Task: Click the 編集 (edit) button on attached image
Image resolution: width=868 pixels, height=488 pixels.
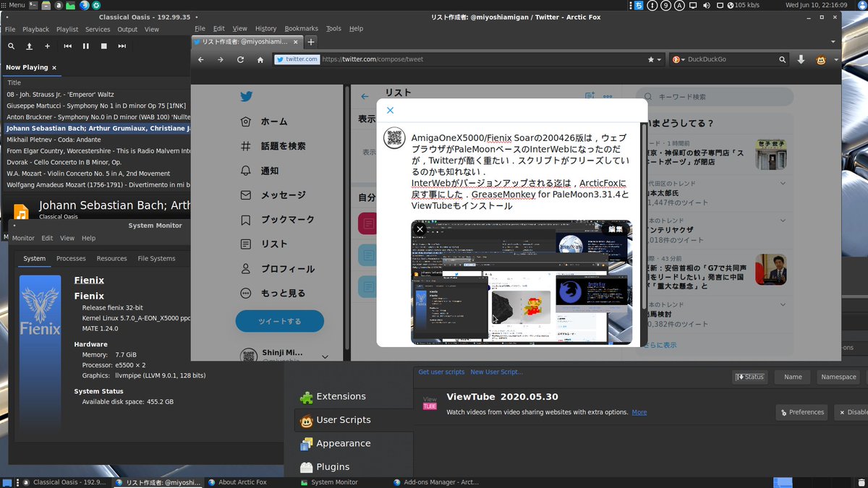Action: (x=615, y=229)
